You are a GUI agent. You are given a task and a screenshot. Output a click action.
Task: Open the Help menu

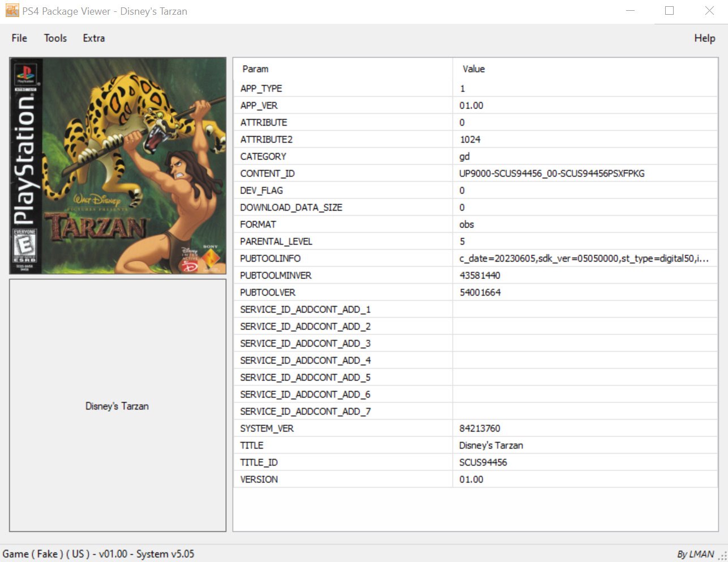click(705, 38)
